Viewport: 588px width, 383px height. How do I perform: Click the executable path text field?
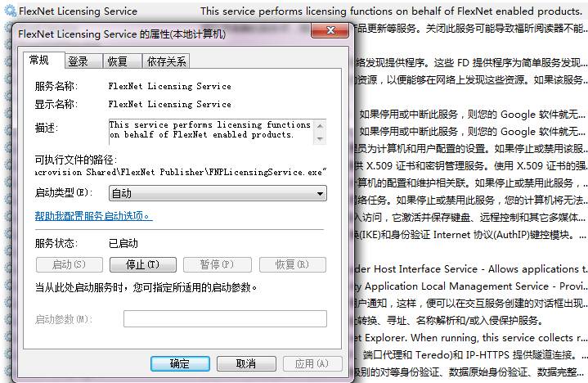181,172
